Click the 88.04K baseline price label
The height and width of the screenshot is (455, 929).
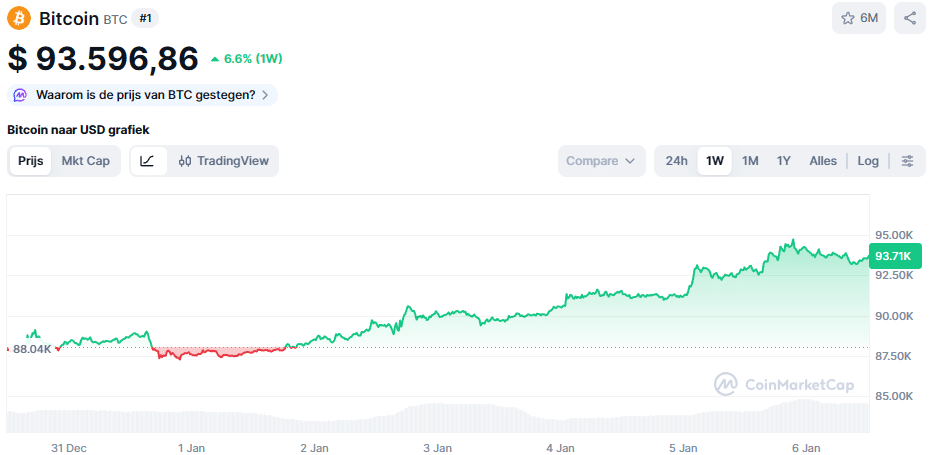[33, 350]
